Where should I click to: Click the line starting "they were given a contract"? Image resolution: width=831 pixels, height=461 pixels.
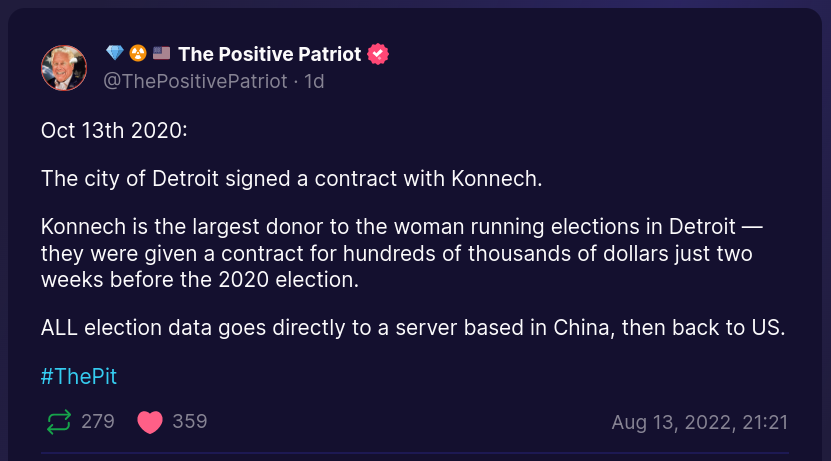396,254
